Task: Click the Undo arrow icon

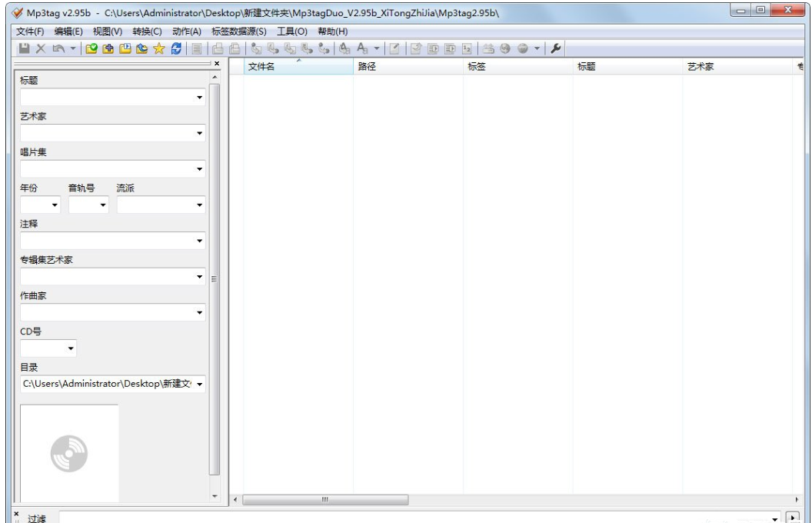Action: (58, 48)
